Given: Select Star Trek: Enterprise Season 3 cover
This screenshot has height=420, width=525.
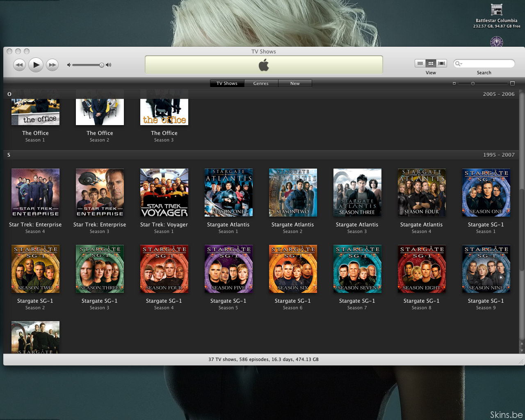Looking at the screenshot, I should click(100, 192).
